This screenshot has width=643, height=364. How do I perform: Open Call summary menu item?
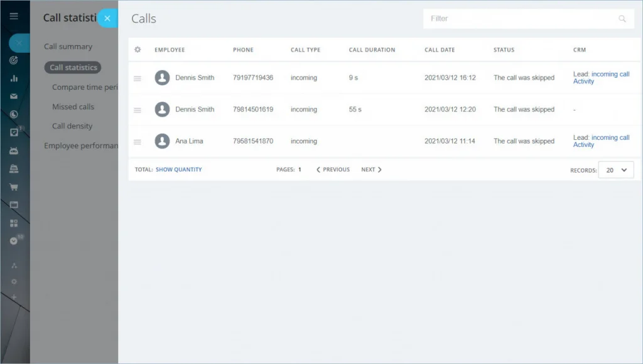68,46
